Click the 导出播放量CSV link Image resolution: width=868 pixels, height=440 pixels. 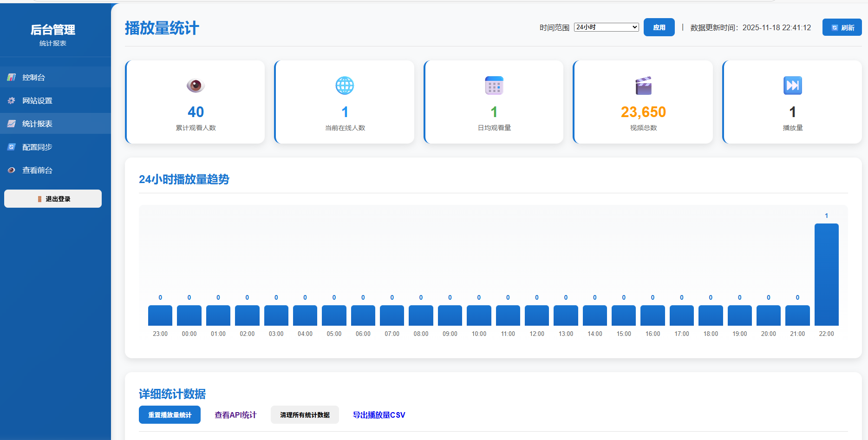click(x=379, y=415)
